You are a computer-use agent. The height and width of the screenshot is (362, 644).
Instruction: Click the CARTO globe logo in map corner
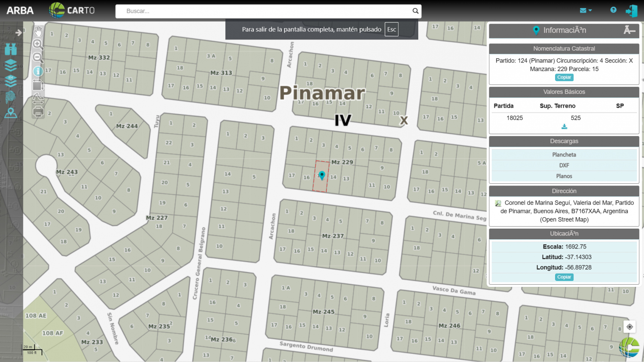click(x=629, y=347)
